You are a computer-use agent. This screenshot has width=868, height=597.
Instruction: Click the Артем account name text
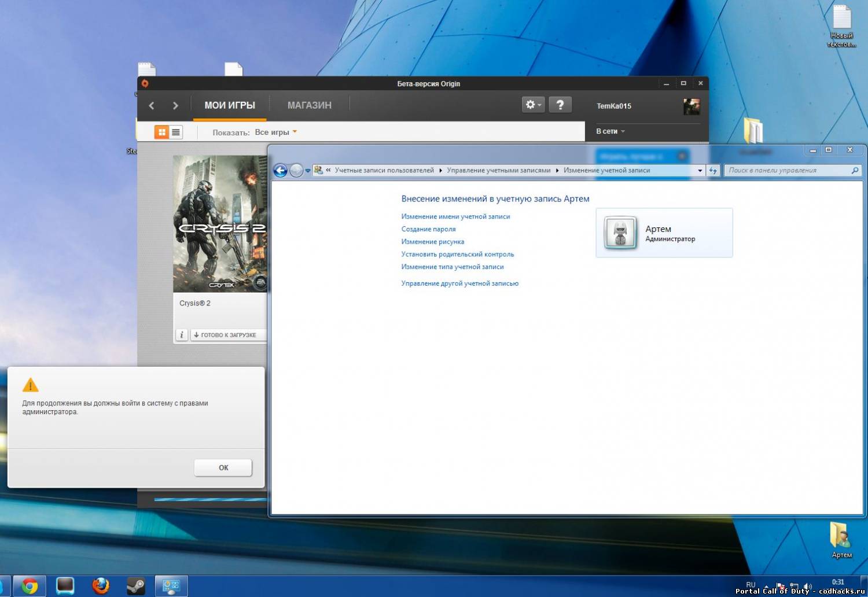pos(658,229)
